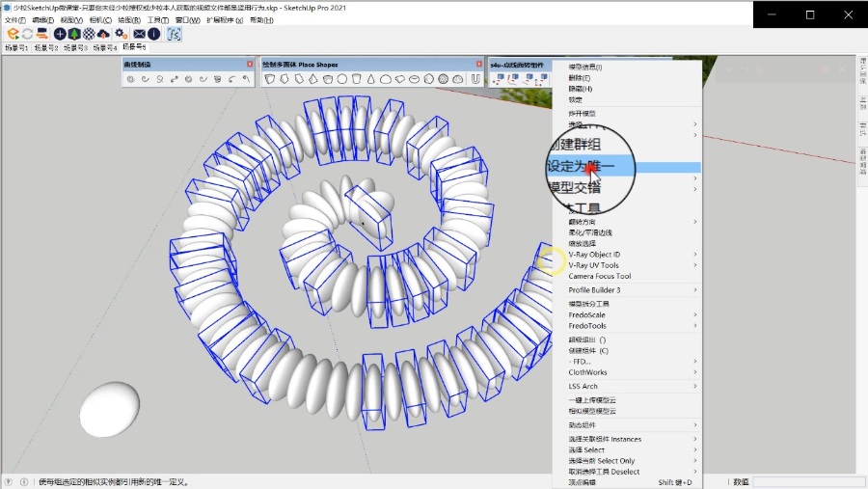Expand the Instances context menu entry
This screenshot has height=489, width=868.
pyautogui.click(x=627, y=439)
